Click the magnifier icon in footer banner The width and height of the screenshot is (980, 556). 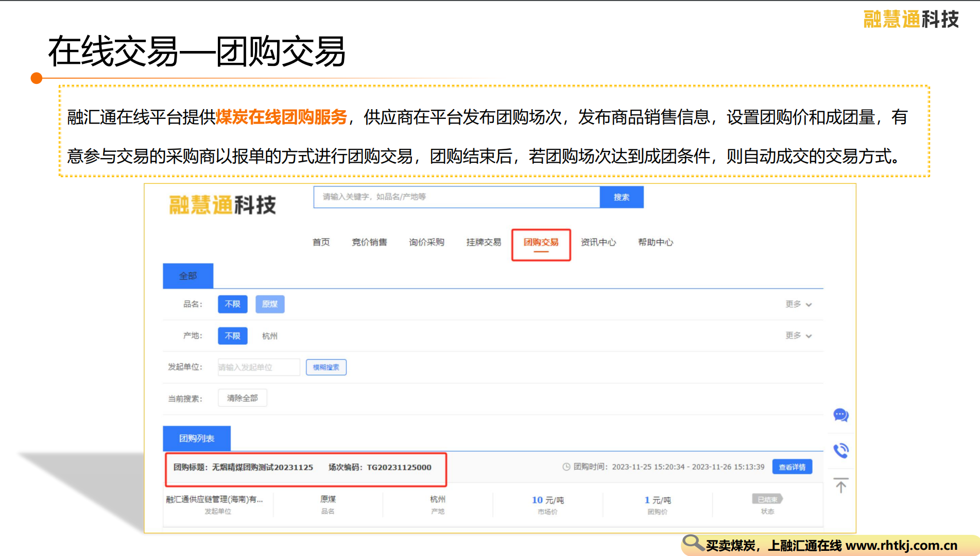pyautogui.click(x=693, y=543)
